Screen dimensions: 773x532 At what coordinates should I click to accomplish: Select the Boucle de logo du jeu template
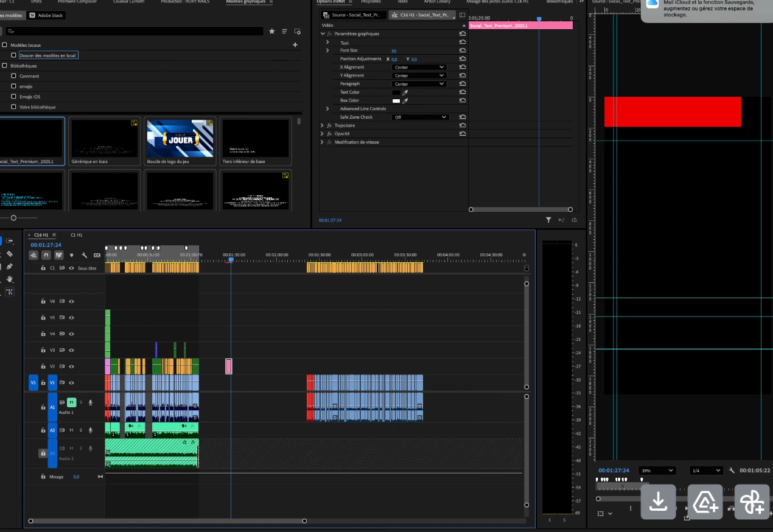pos(180,142)
